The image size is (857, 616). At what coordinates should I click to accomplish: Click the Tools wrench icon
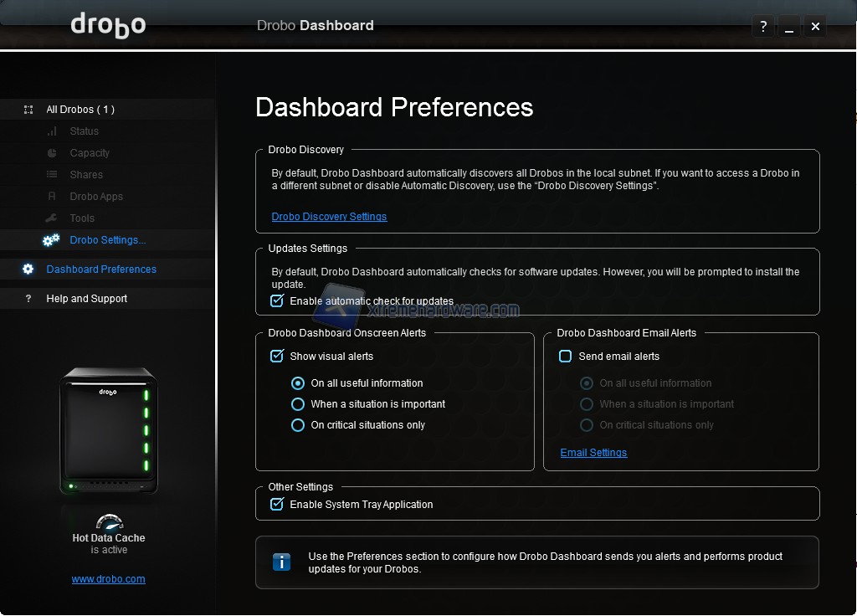coord(52,218)
